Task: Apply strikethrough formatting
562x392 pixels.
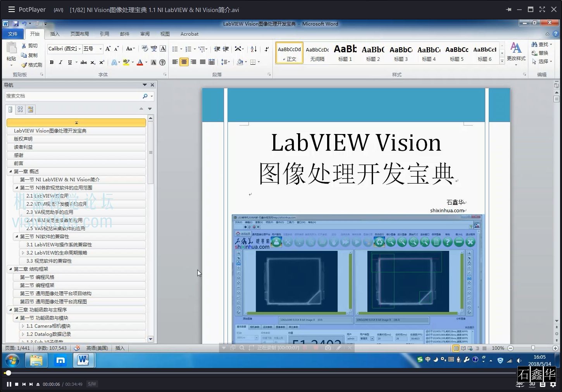Action: pos(83,62)
